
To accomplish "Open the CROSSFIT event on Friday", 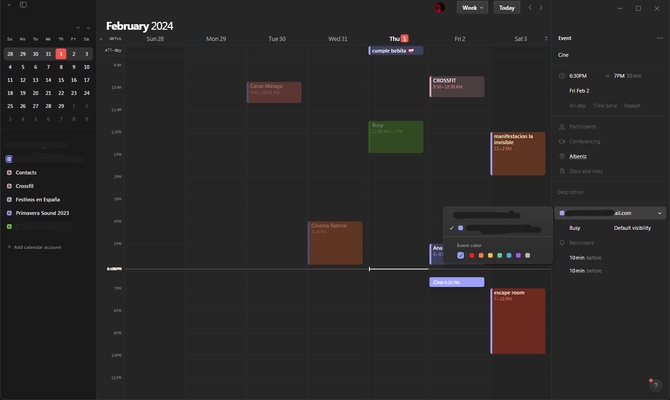I will point(457,87).
